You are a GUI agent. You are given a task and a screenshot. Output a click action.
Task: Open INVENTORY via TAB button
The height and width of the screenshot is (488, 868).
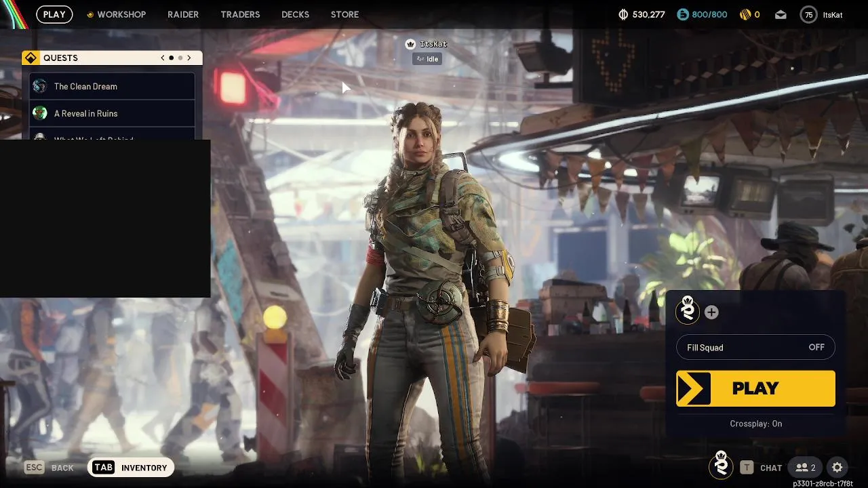131,468
